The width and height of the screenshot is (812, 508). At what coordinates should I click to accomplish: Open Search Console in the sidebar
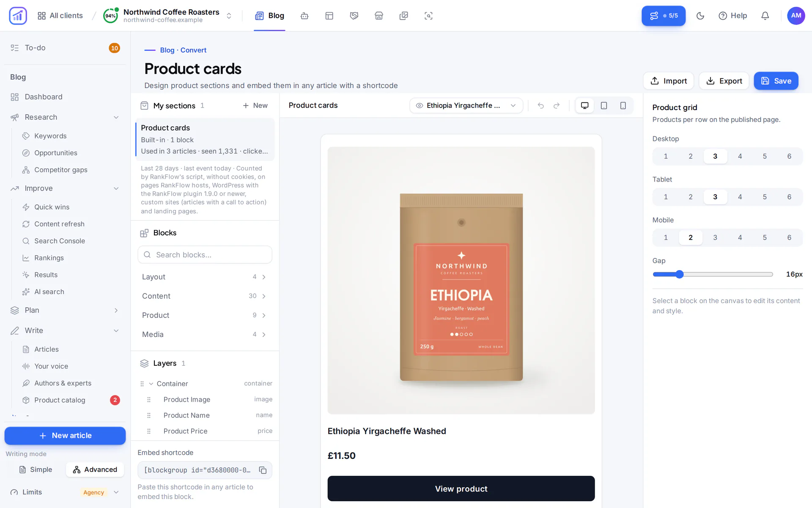click(x=60, y=241)
